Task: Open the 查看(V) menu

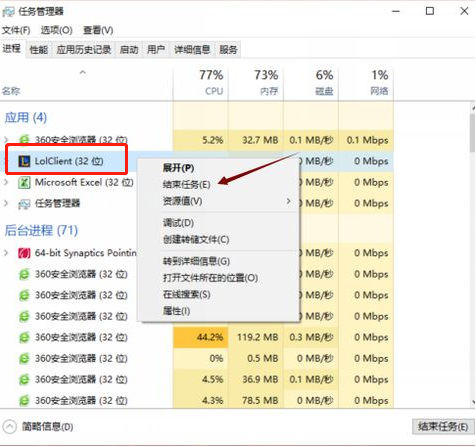Action: [98, 30]
